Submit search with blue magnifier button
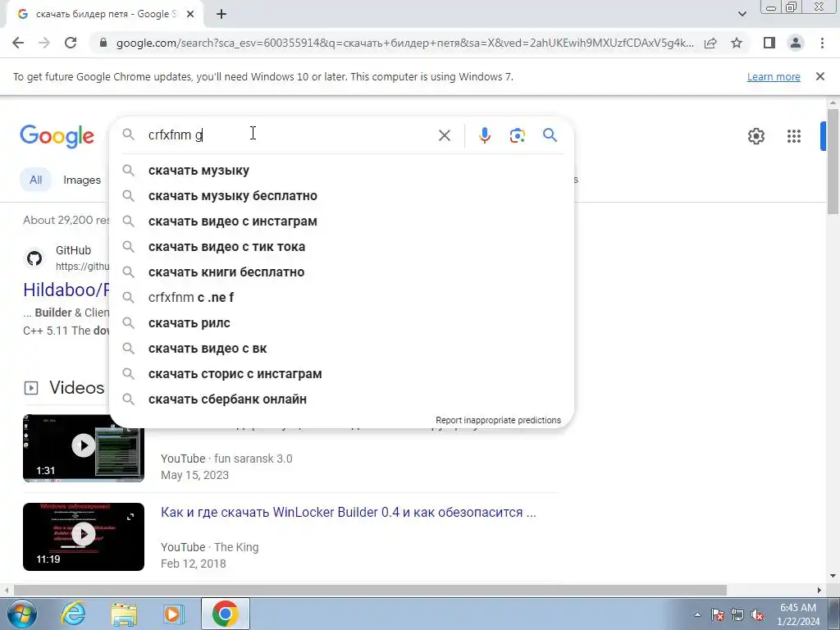This screenshot has height=630, width=840. (550, 135)
